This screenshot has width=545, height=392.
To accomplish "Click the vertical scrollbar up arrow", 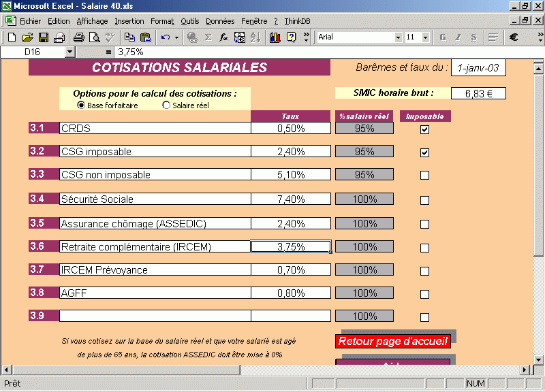I will 538,68.
